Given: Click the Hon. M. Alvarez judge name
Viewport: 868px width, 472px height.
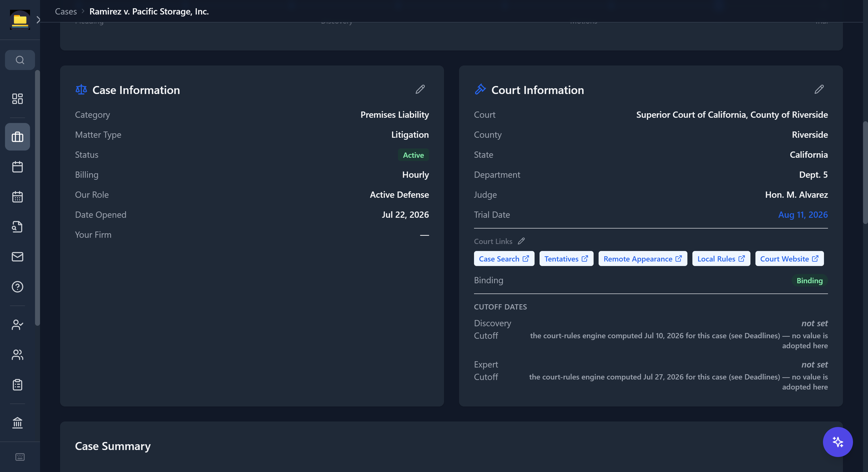Looking at the screenshot, I should pyautogui.click(x=796, y=194).
